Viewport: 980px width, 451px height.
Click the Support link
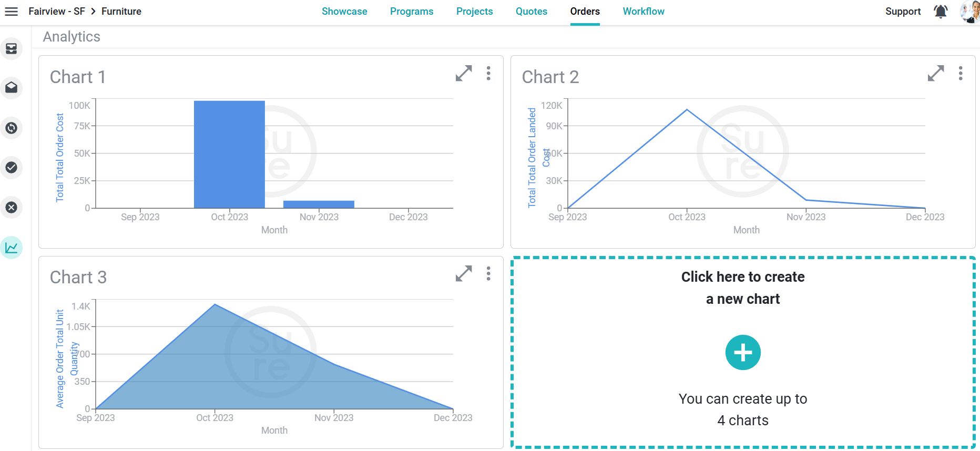[x=903, y=12]
